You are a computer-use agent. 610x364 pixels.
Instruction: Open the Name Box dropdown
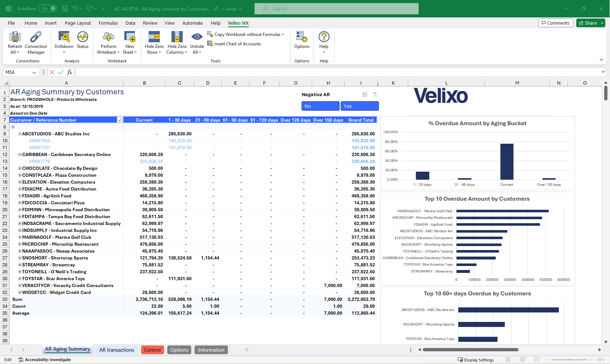coord(34,72)
